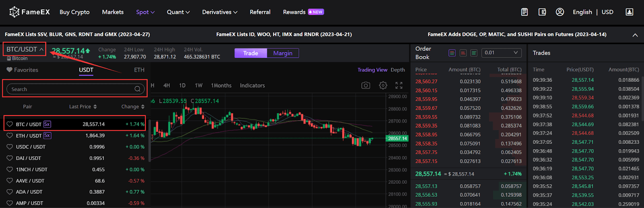Favorite the AAVE / USDT pair heart
The width and height of the screenshot is (644, 208).
click(10, 181)
